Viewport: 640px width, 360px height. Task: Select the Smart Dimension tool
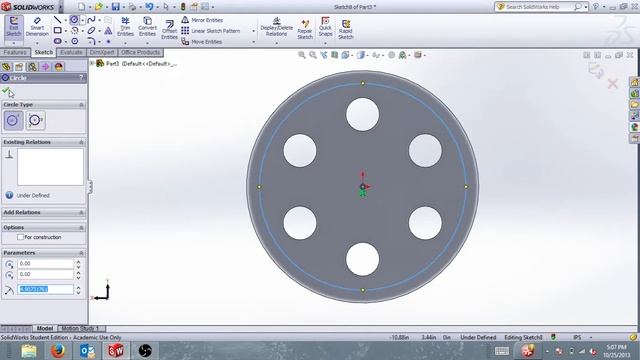coord(37,27)
